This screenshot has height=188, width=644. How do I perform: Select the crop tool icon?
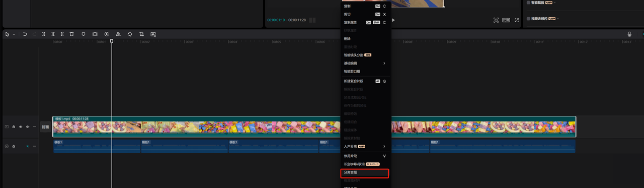141,34
